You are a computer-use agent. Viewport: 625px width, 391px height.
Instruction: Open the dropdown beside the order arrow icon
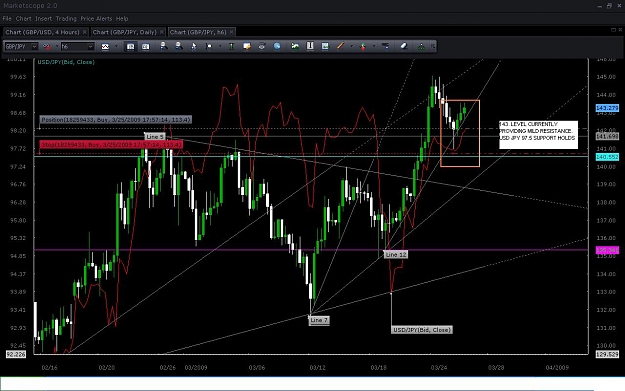(373, 47)
